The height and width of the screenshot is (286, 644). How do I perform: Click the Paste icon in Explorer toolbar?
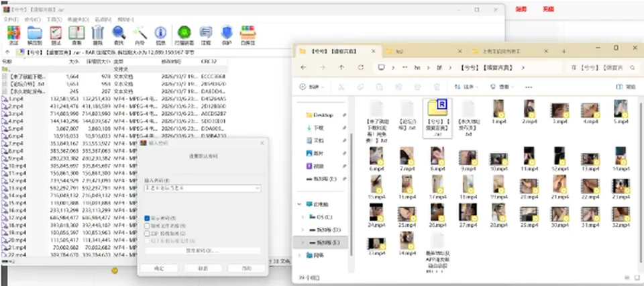tap(380, 87)
